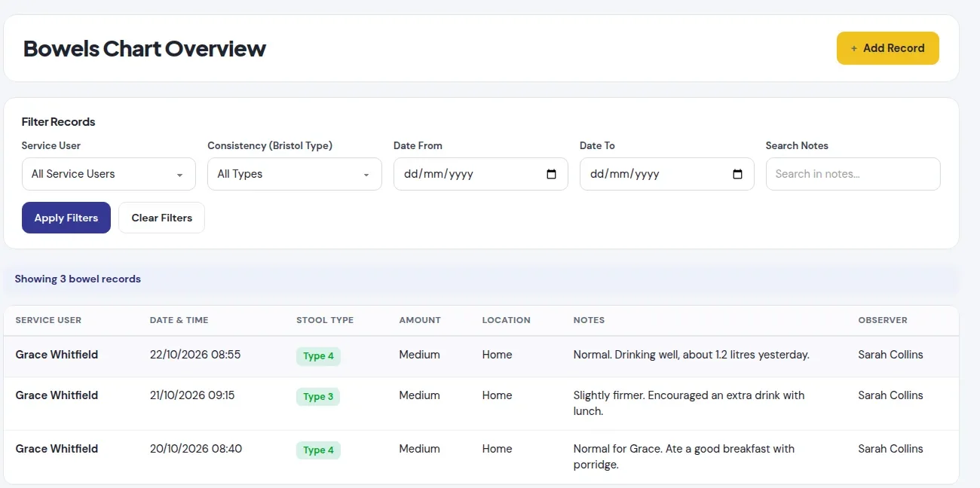Click the 'Showing 3 bowel records' text
Viewport: 980px width, 488px height.
point(78,279)
